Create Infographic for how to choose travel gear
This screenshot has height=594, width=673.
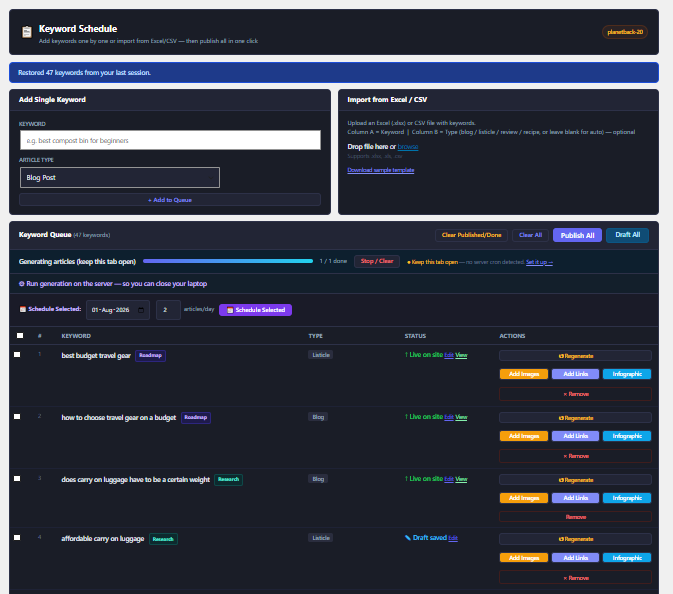[x=627, y=436]
